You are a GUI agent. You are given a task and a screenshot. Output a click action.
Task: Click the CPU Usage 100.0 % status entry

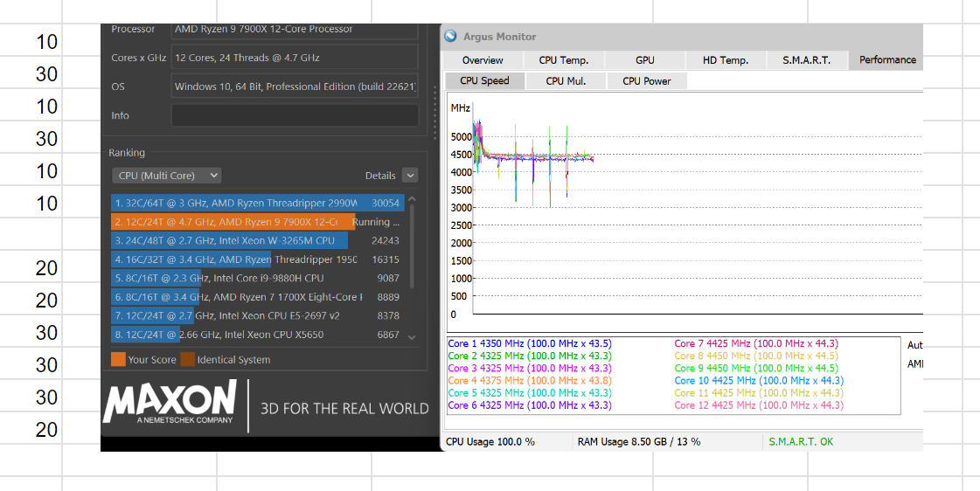click(490, 442)
